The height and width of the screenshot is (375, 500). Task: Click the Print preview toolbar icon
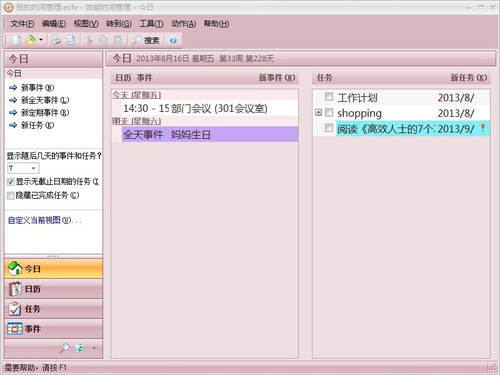(x=71, y=40)
